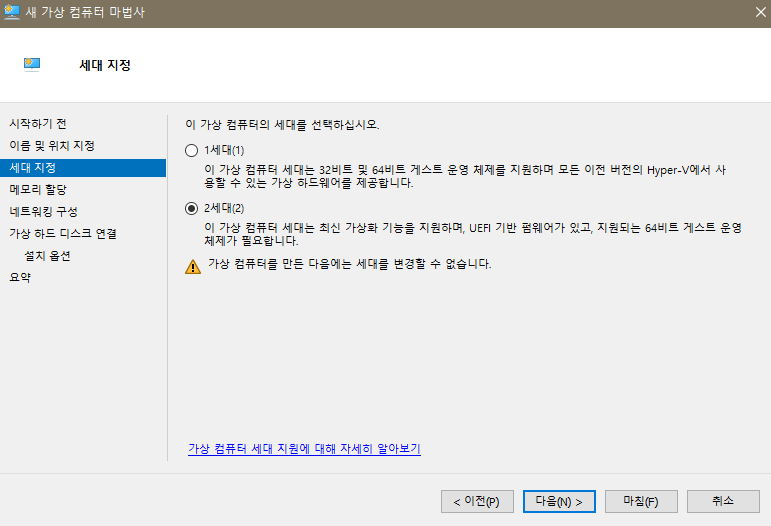The width and height of the screenshot is (771, 526).
Task: Click the < 이전(P) button
Action: coord(477,501)
